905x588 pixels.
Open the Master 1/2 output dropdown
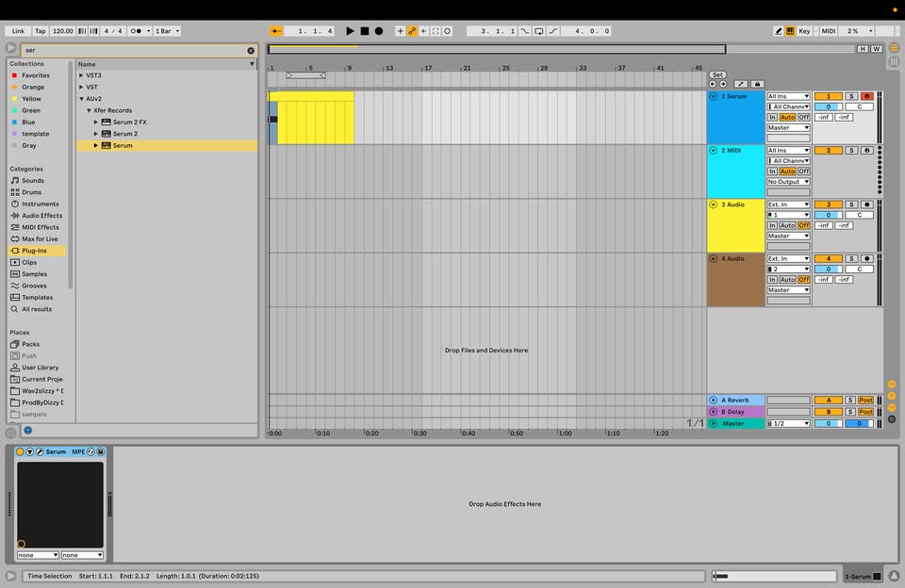click(788, 423)
